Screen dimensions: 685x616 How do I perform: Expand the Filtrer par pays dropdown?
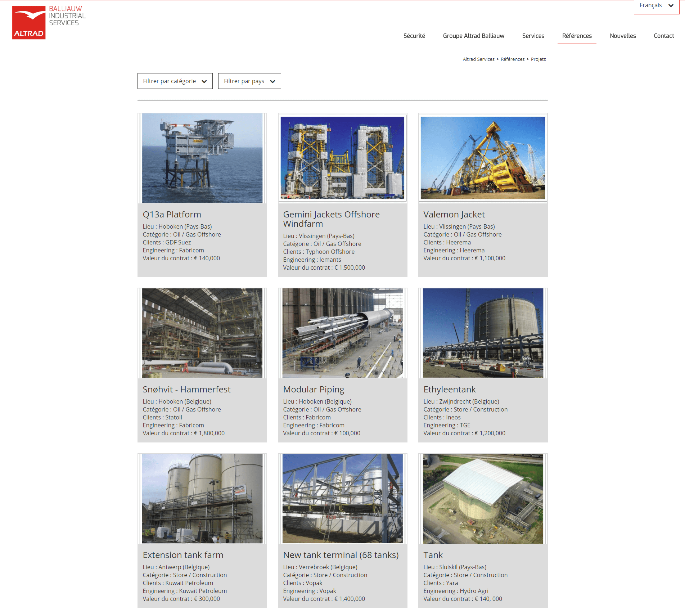pyautogui.click(x=249, y=81)
